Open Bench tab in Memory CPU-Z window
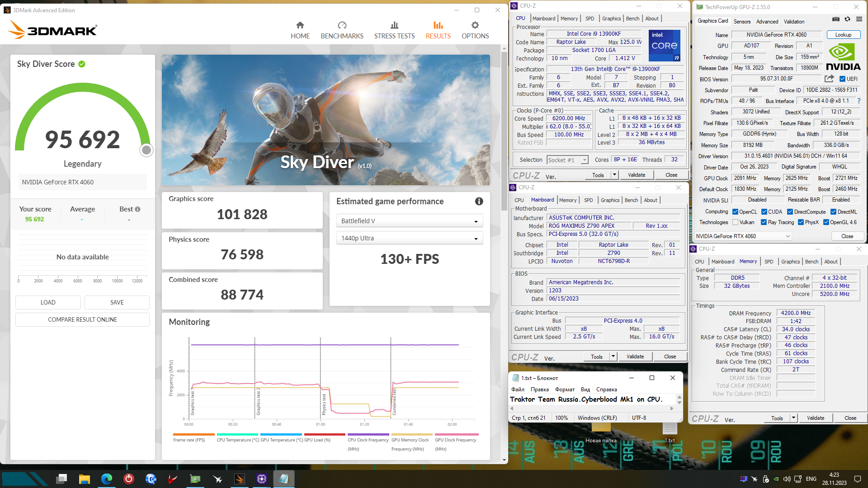 click(x=811, y=262)
